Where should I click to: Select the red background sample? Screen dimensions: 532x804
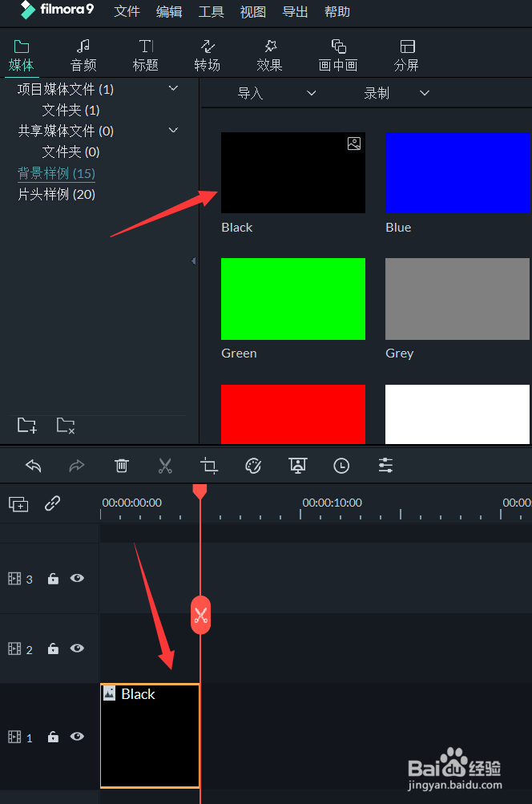293,414
